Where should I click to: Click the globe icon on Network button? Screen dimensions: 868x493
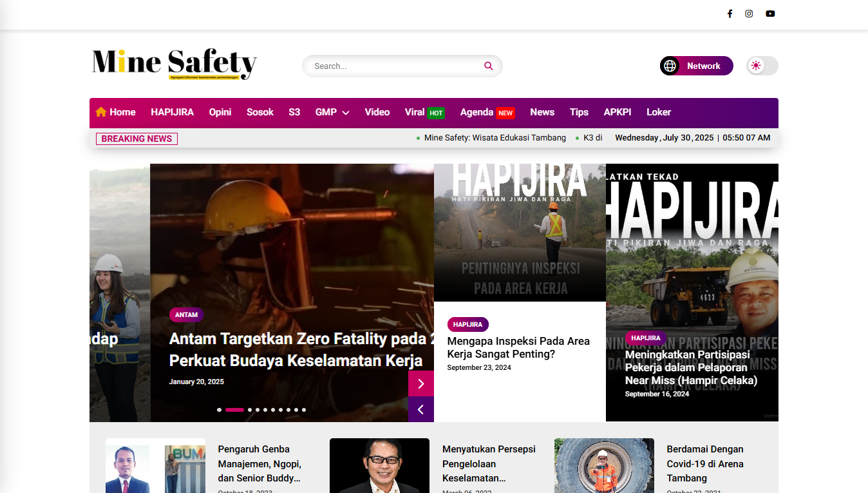670,66
